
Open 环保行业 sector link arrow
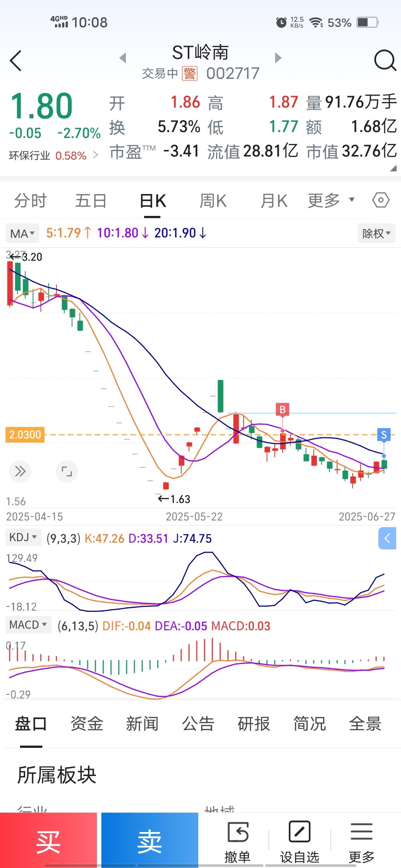(x=96, y=155)
